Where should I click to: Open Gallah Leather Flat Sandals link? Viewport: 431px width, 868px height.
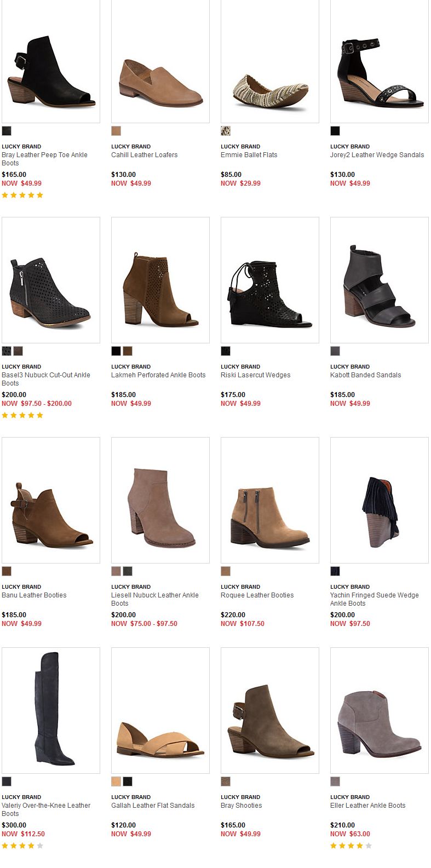click(x=153, y=806)
